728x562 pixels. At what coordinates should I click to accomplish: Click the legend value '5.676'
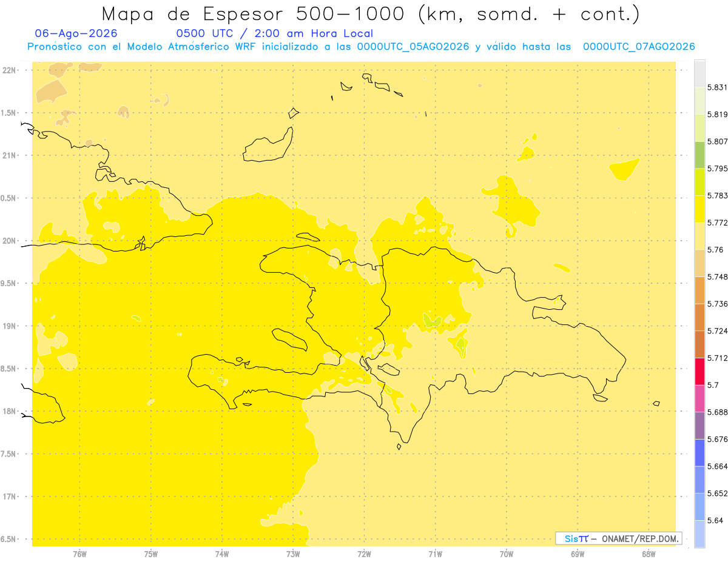[717, 439]
